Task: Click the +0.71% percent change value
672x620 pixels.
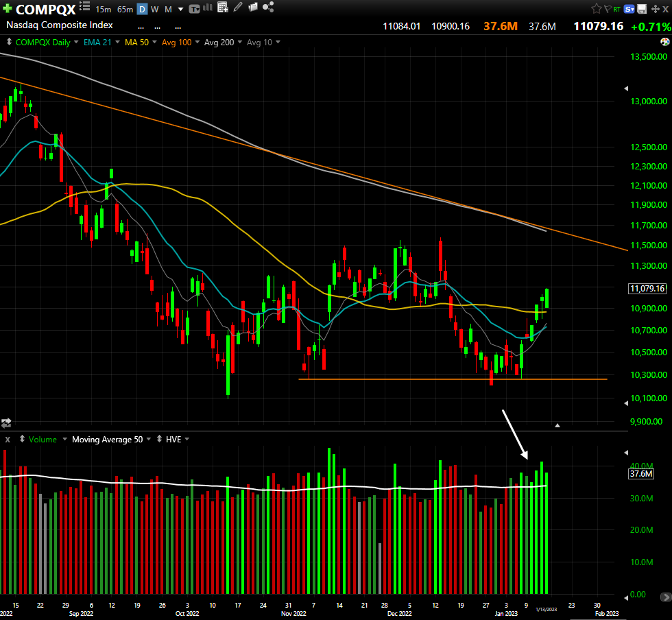Action: 651,27
